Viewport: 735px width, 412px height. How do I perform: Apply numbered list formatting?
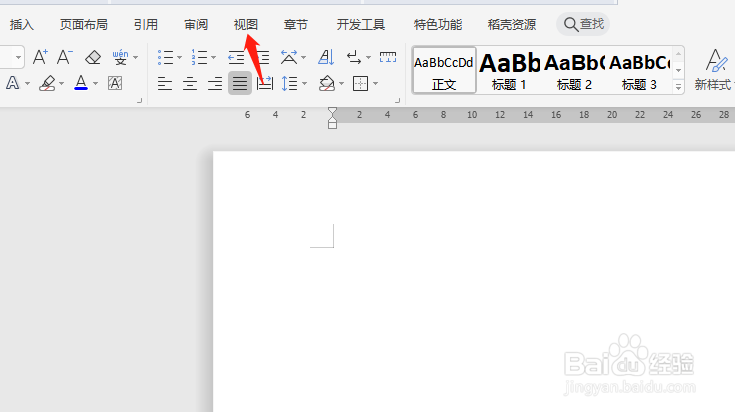click(x=199, y=57)
